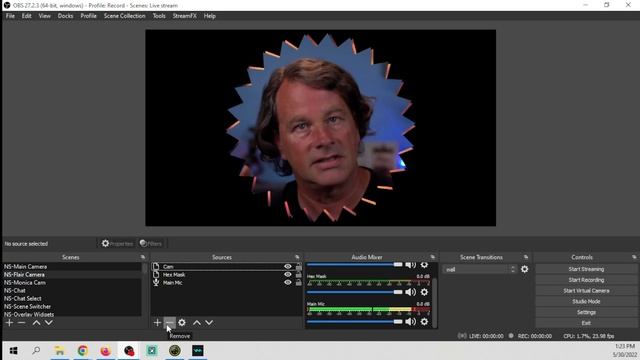640x360 pixels.
Task: Open source properties gear in the Sources toolbar
Action: coord(182,323)
